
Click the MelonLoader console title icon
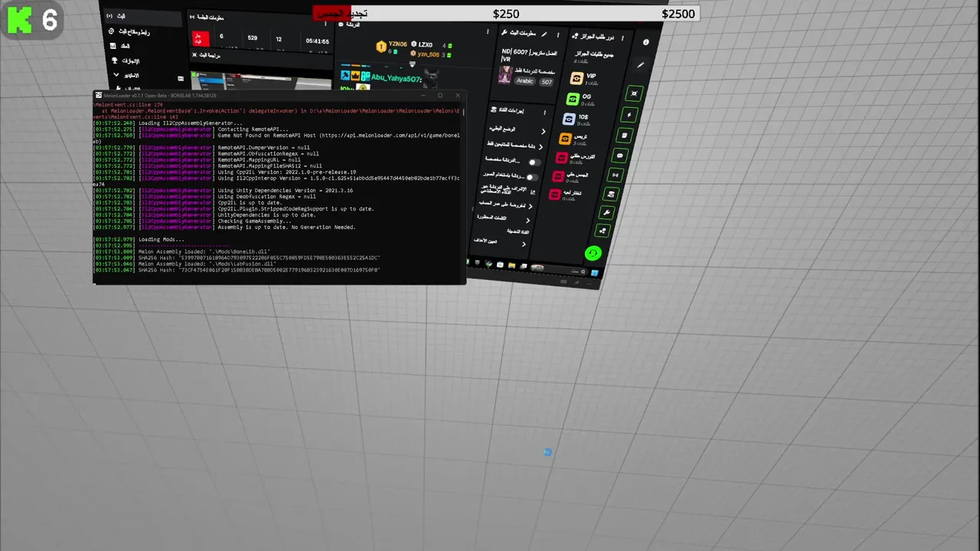point(98,95)
